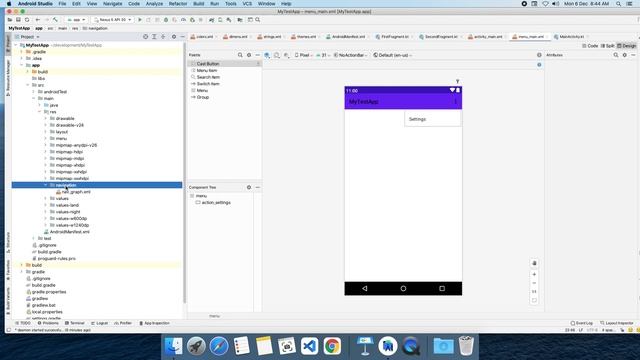The width and height of the screenshot is (640, 360).
Task: Click zoom in plus on design surface
Action: coord(534,274)
